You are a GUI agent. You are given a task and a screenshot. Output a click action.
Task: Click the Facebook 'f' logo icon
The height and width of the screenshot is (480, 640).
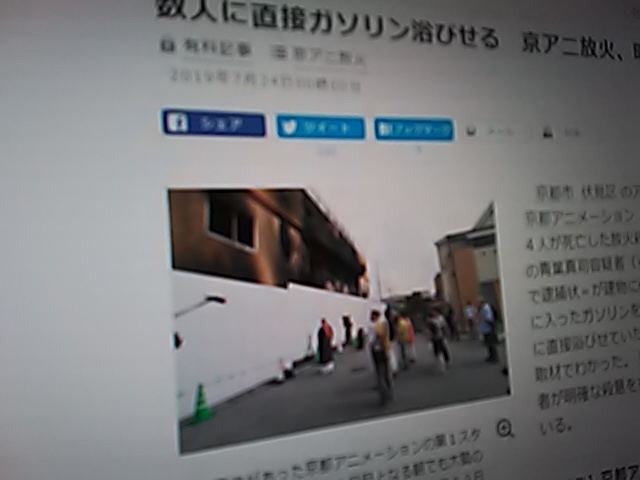[x=178, y=123]
